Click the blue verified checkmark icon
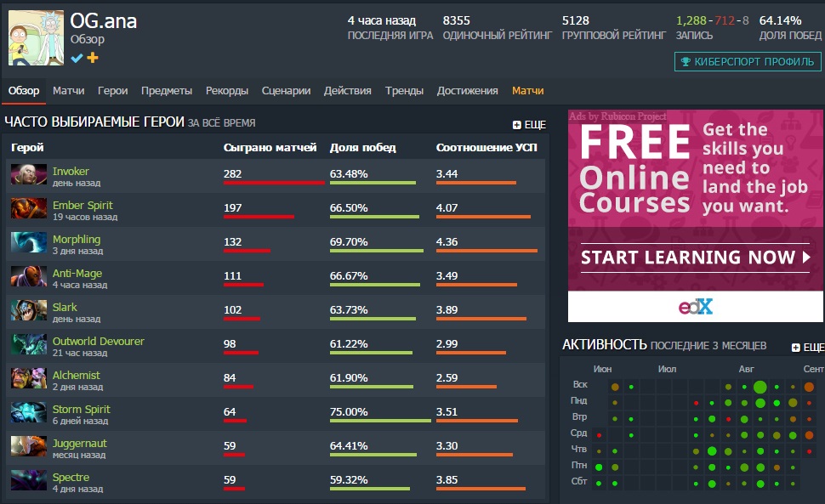 click(x=77, y=58)
